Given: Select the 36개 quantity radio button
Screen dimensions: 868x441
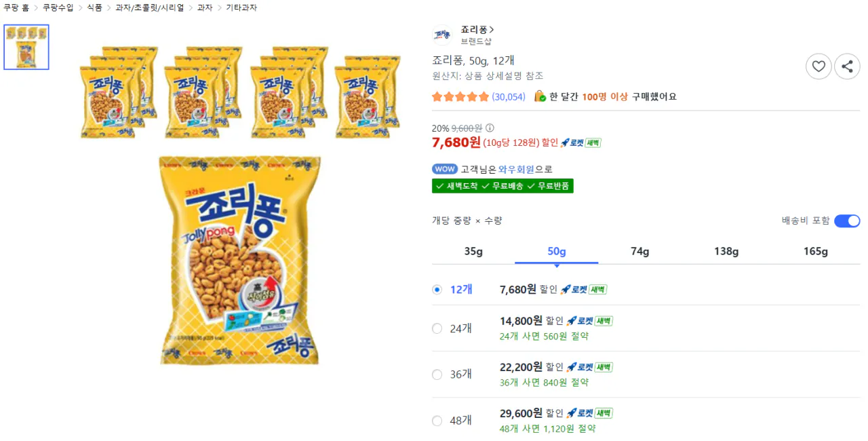Looking at the screenshot, I should coord(437,375).
